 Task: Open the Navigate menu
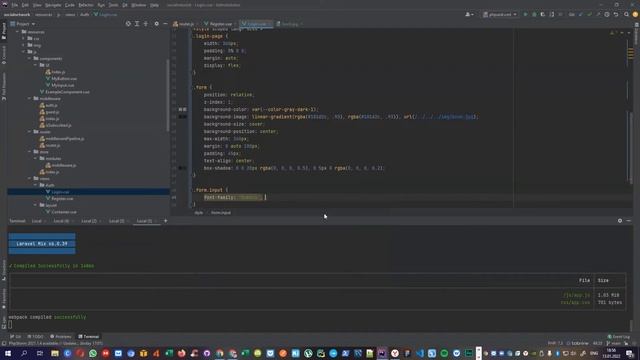click(x=53, y=5)
